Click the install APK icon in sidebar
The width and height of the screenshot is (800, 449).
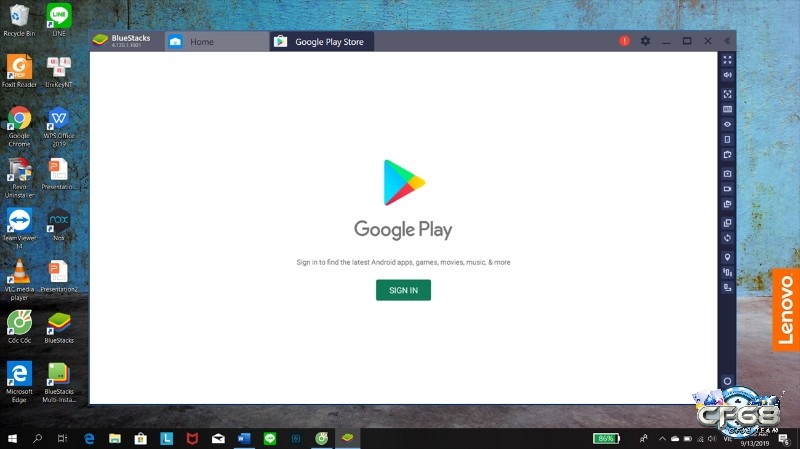(x=727, y=154)
